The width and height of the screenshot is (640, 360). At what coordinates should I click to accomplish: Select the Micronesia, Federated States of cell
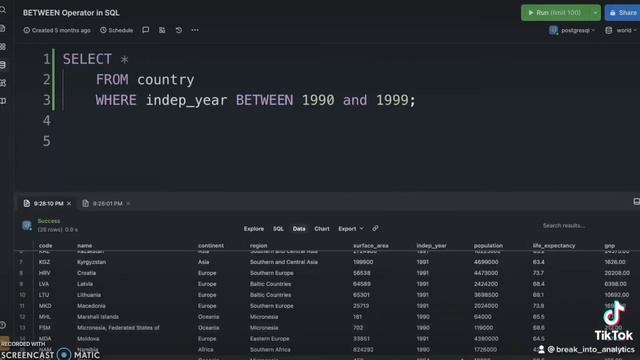pos(118,328)
